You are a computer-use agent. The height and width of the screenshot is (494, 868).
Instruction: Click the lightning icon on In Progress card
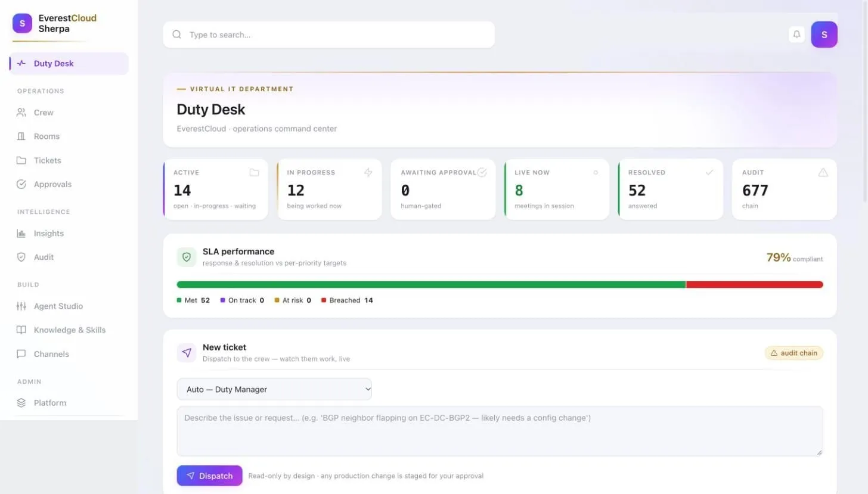click(x=368, y=173)
